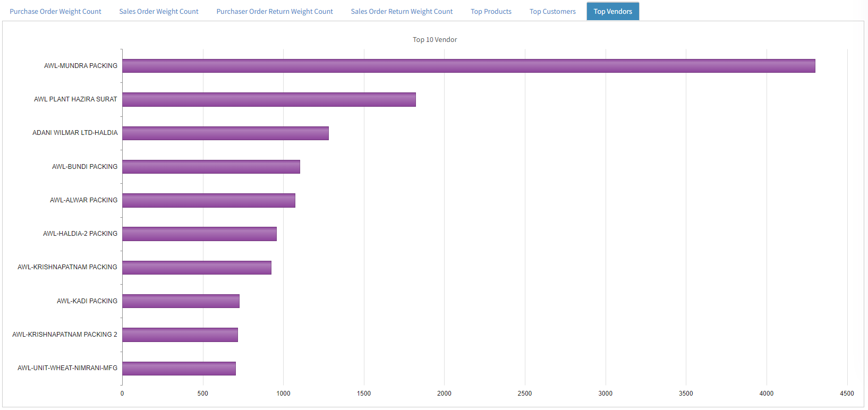Screen dimensions: 868x410
Task: Click the 1500 axis tick value
Action: click(364, 394)
